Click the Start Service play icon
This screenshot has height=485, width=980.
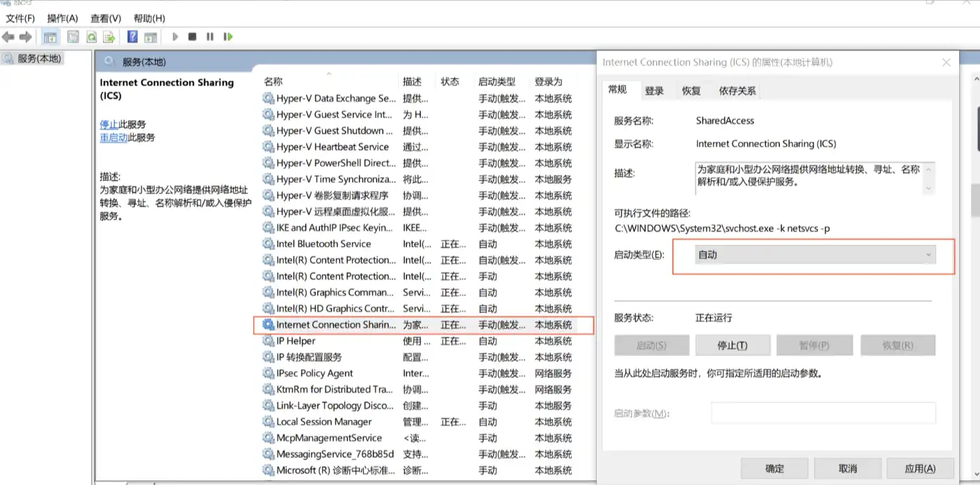(x=175, y=37)
